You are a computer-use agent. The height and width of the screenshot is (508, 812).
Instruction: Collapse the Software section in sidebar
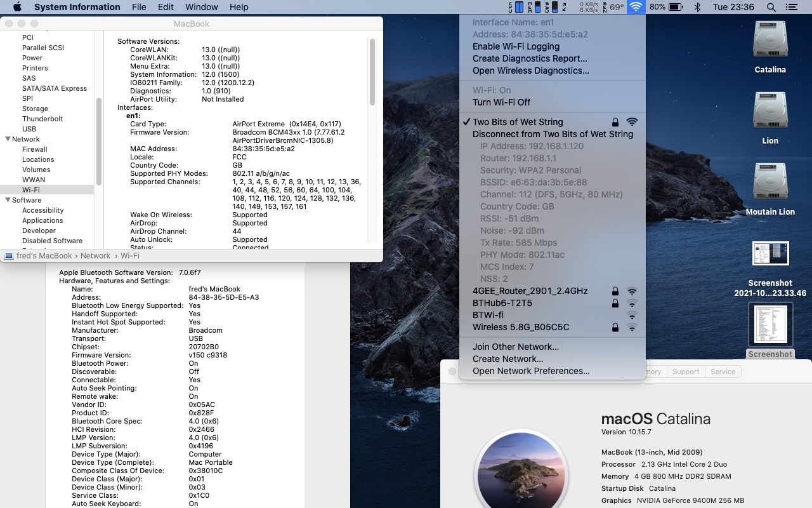coord(8,200)
